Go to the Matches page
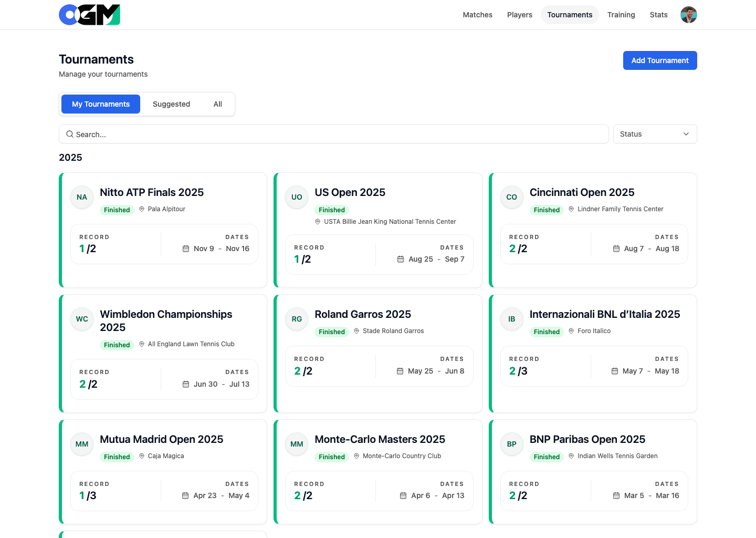 tap(477, 15)
